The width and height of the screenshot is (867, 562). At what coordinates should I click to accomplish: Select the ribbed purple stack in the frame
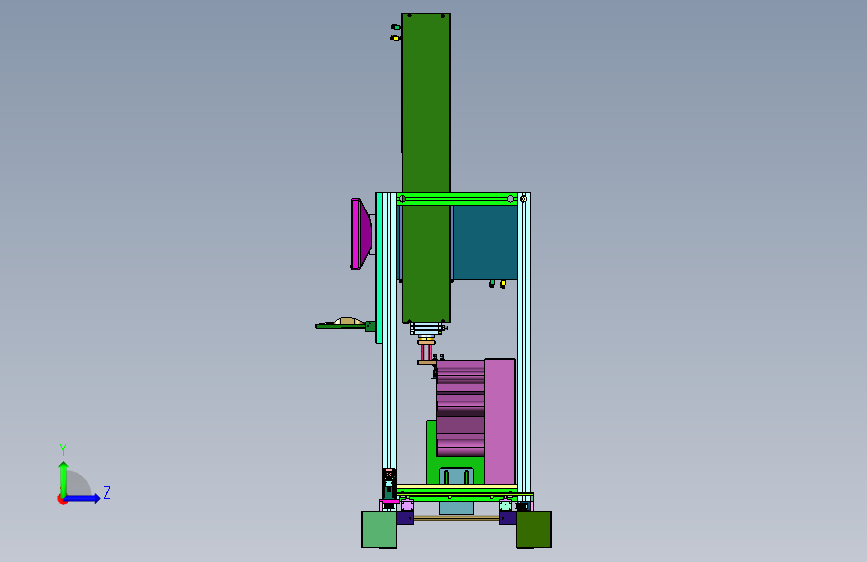460,408
